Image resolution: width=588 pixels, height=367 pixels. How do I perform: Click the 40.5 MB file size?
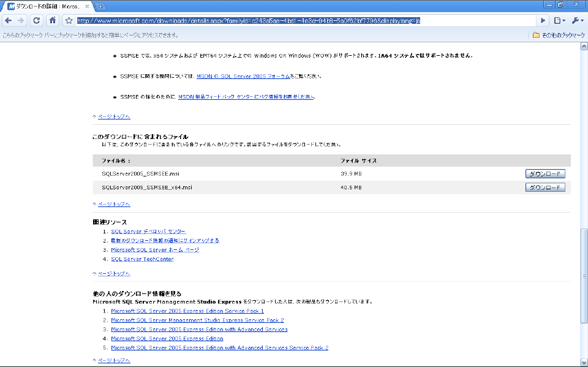(351, 187)
